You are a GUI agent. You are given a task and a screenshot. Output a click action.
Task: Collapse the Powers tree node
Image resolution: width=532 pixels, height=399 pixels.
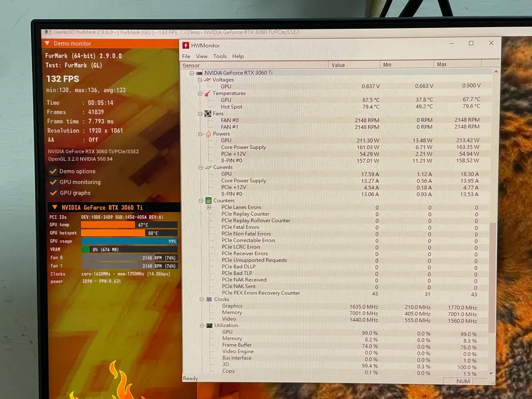point(200,134)
